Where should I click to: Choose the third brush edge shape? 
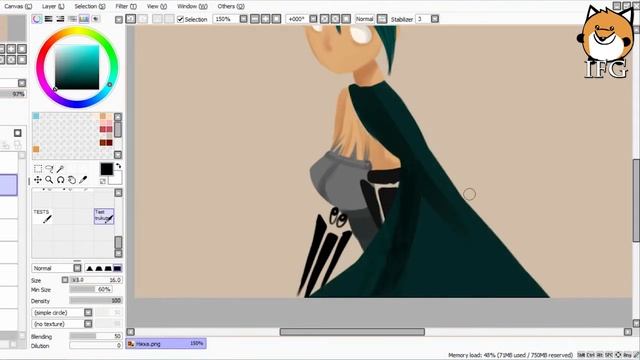pos(108,268)
